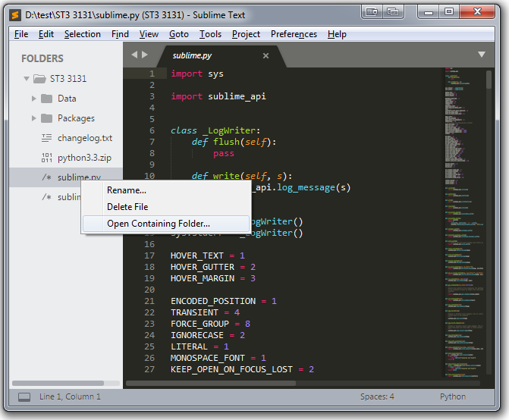Click the Data folder icon
The image size is (509, 420).
[47, 99]
